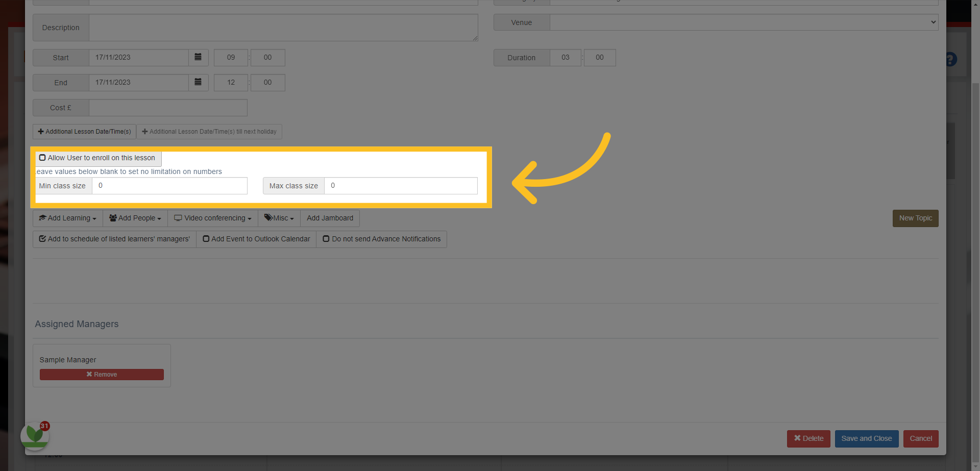Click Additional Lesson Date/Time(s) button

(x=84, y=132)
